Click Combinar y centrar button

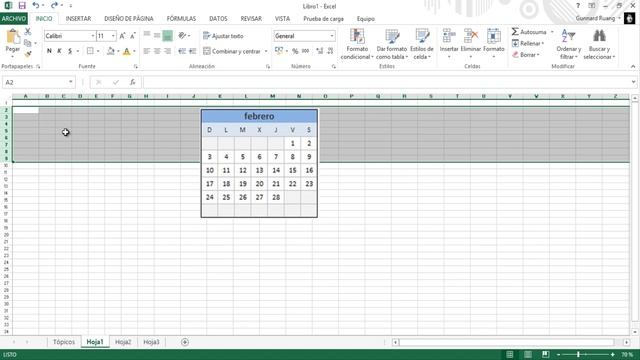click(x=231, y=51)
